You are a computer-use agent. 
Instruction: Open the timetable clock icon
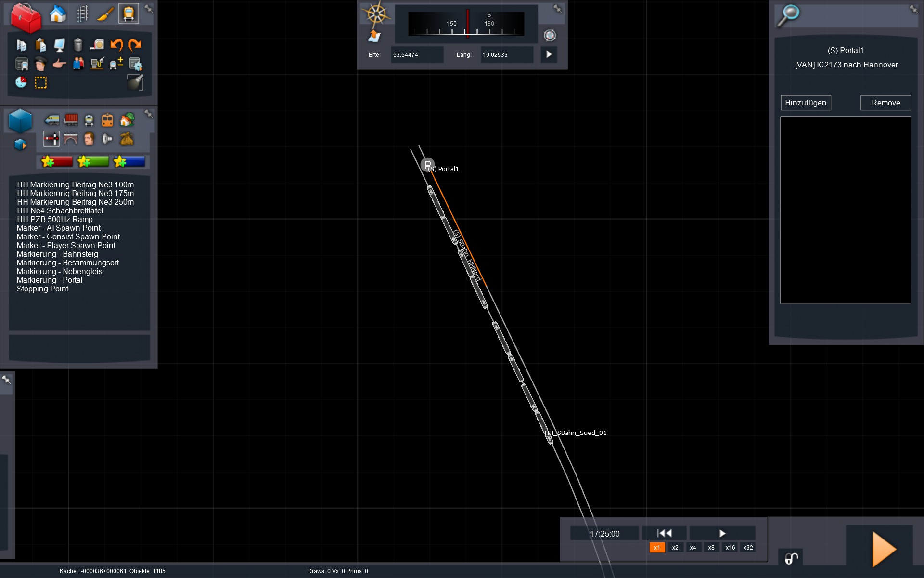point(21,82)
